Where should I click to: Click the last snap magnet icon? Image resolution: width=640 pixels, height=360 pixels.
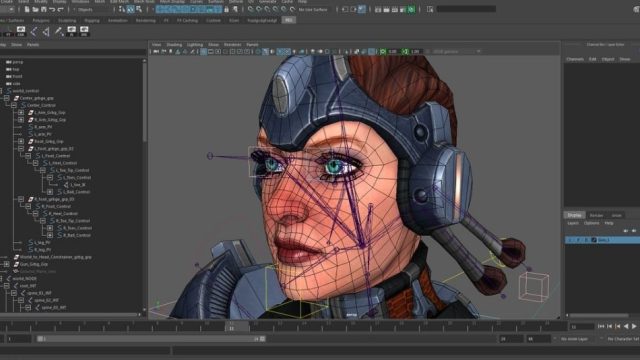pyautogui.click(x=292, y=9)
